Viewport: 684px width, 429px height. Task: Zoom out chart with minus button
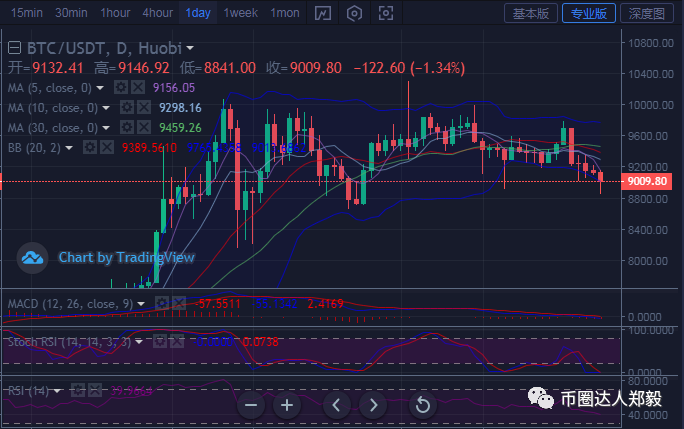(251, 405)
